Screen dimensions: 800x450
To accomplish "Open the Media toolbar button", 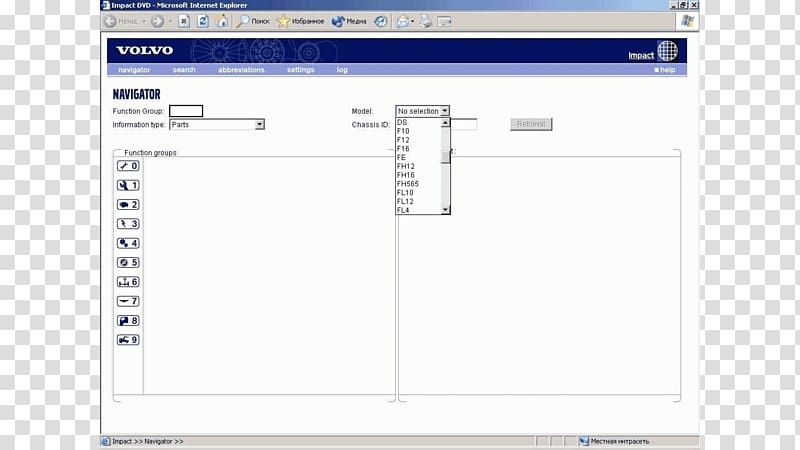I will (349, 21).
